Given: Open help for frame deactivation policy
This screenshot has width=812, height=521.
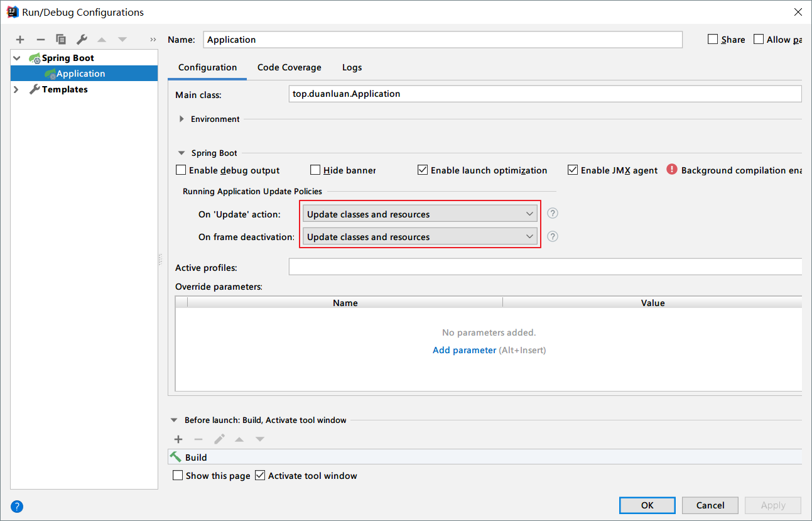Looking at the screenshot, I should [553, 236].
